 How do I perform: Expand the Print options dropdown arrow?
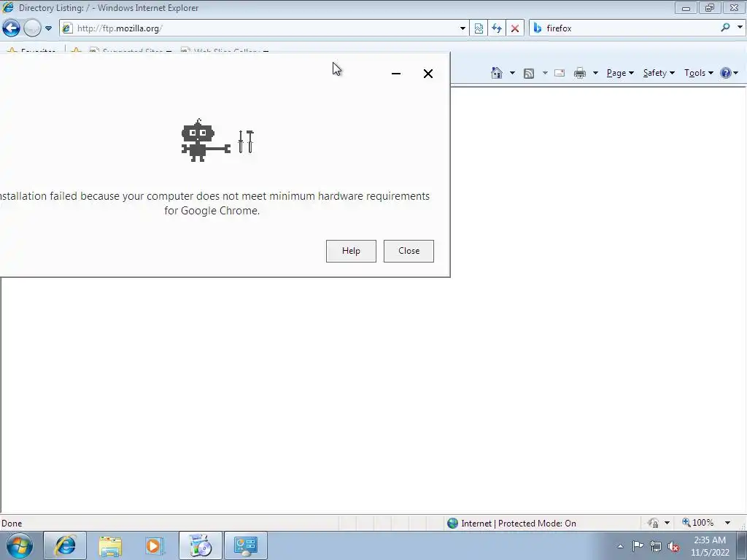click(595, 73)
